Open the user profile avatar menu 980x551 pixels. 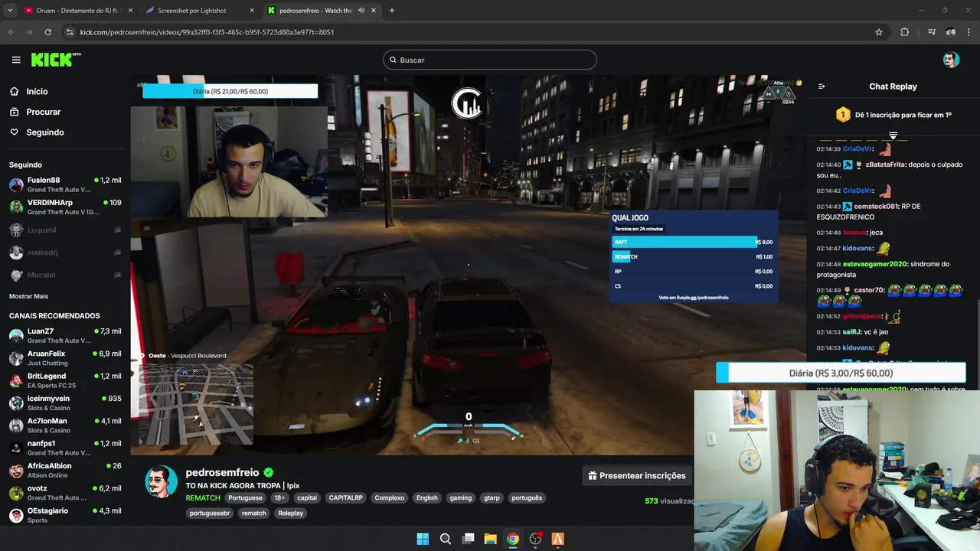coord(951,60)
